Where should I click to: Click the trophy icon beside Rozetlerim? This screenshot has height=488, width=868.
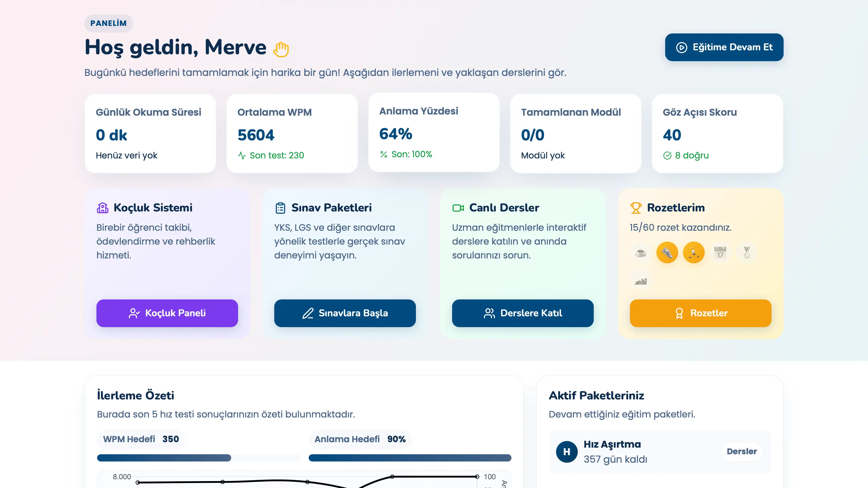click(636, 208)
